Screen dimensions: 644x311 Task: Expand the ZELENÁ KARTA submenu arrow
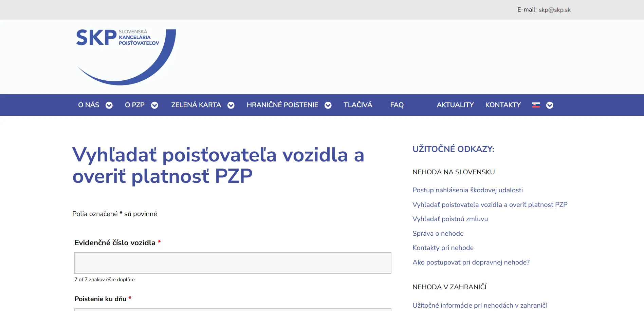tap(231, 105)
